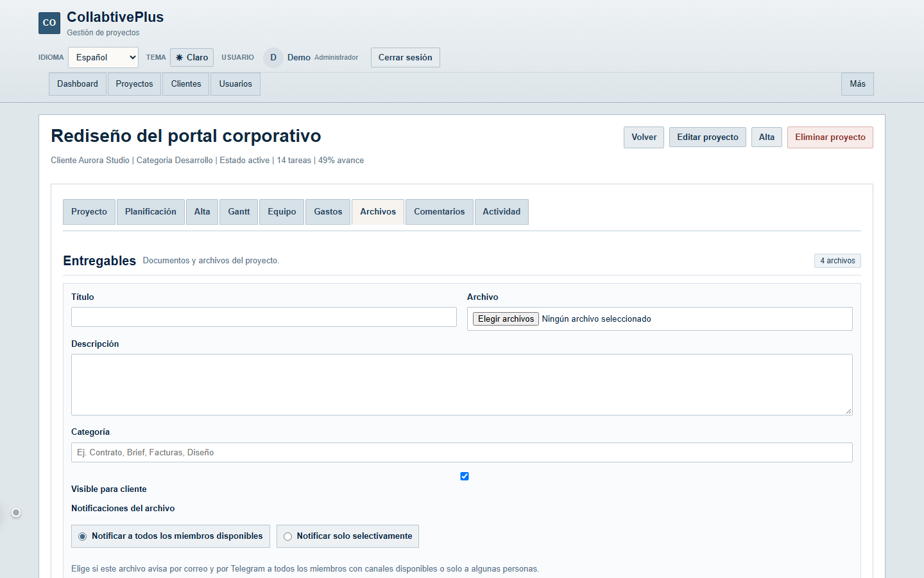
Task: Click the Ningún archivo seleccionado text
Action: (x=597, y=319)
